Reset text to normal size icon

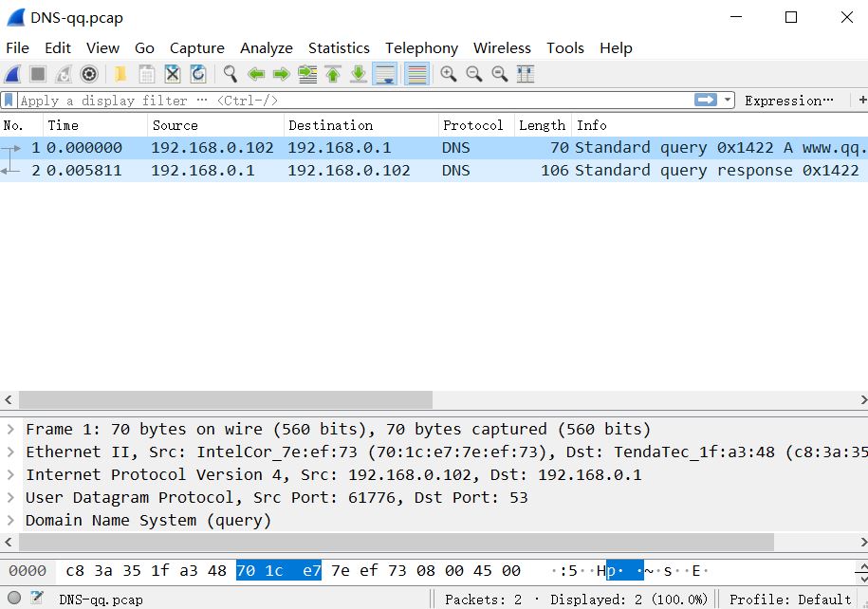coord(500,74)
